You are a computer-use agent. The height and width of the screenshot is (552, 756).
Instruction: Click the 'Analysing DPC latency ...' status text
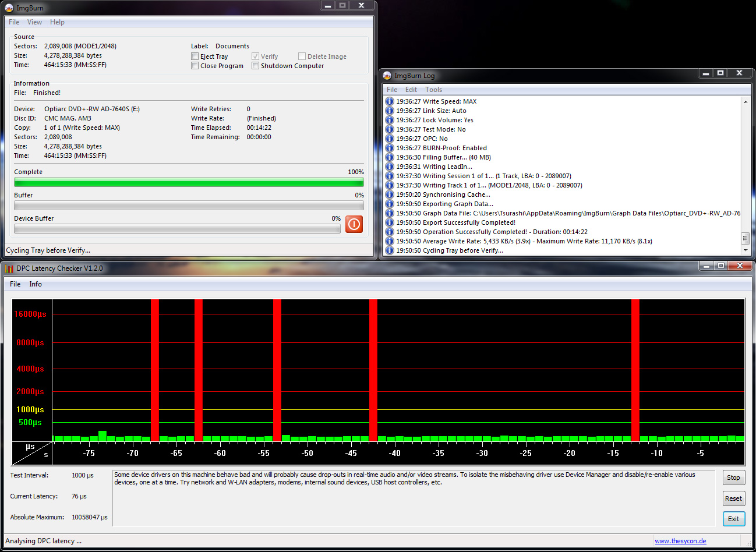coord(44,541)
